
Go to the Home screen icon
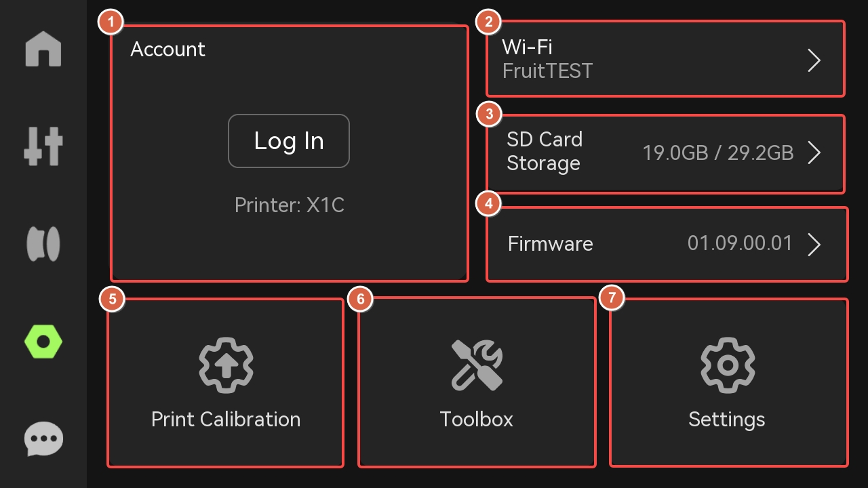[43, 49]
